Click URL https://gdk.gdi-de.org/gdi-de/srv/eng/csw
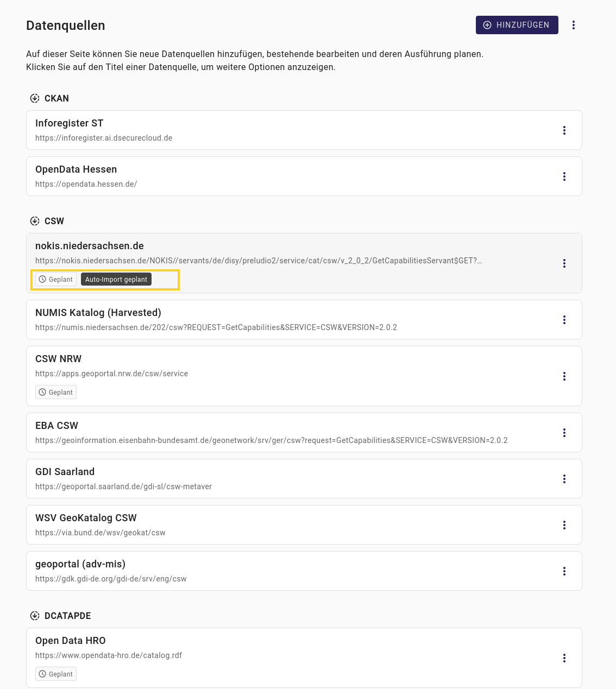616x689 pixels. pyautogui.click(x=111, y=579)
